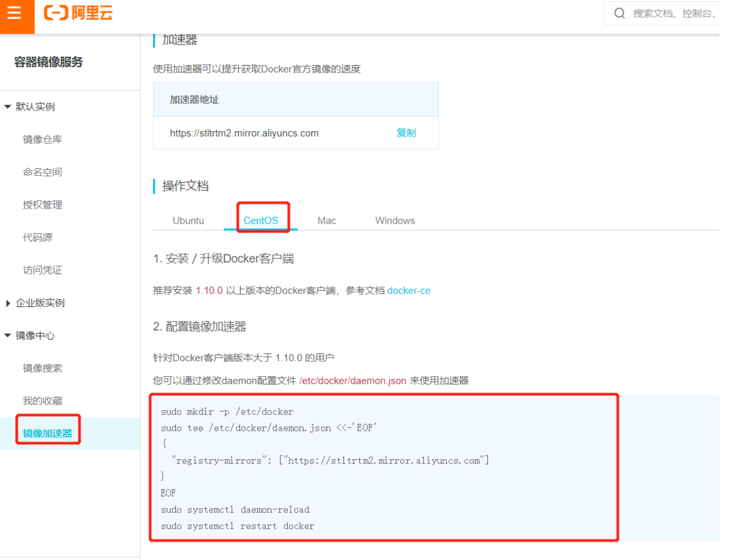Click the 1. 安装 / 升级Docker客户端 heading
Image resolution: width=734 pixels, height=560 pixels.
224,259
